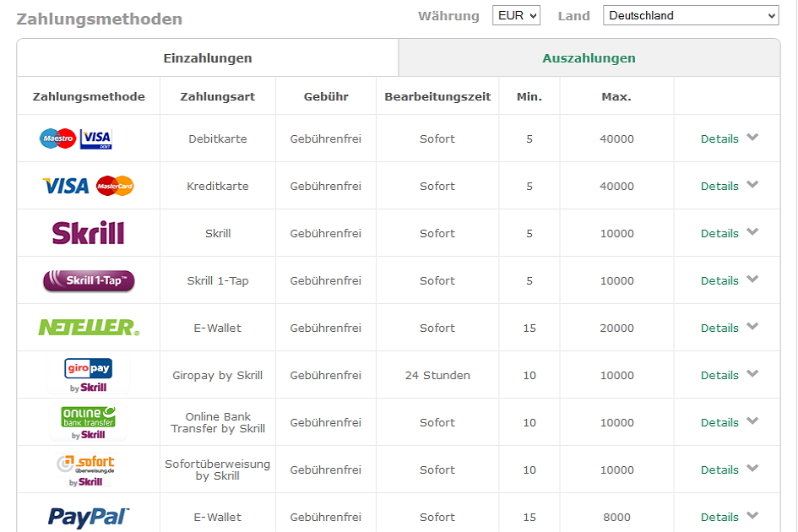Open Details link in the Neteller row
The height and width of the screenshot is (532, 798).
click(x=719, y=328)
